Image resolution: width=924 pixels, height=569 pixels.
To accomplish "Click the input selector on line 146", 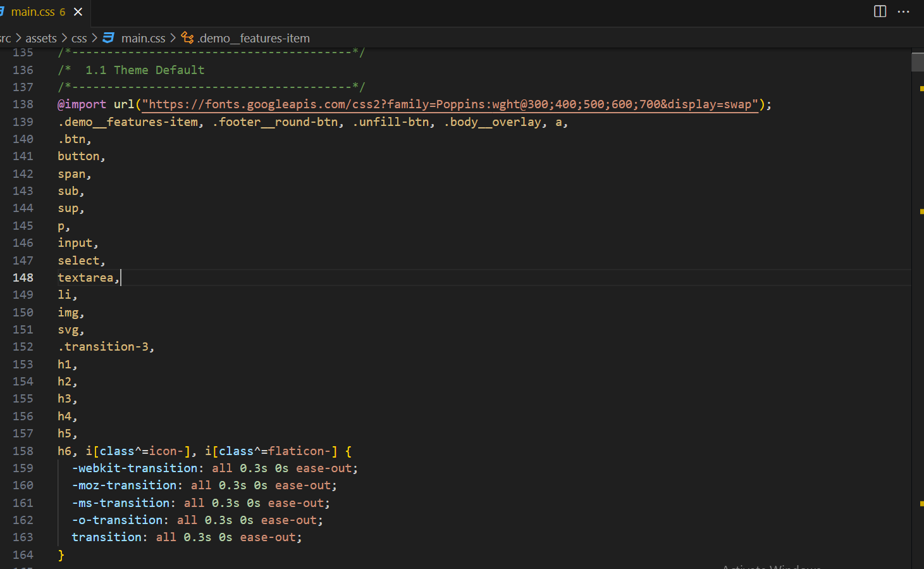I will (75, 243).
